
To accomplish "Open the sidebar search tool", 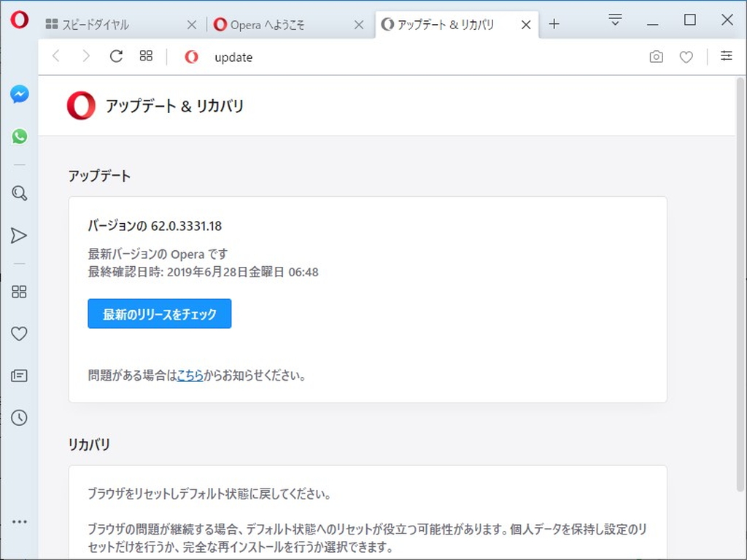I will (x=19, y=193).
